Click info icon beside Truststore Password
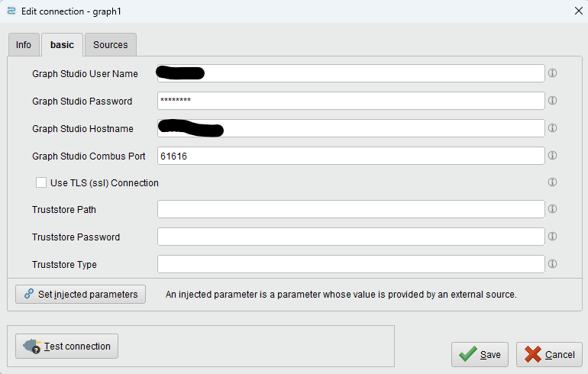Image resolution: width=588 pixels, height=374 pixels. pyautogui.click(x=552, y=237)
